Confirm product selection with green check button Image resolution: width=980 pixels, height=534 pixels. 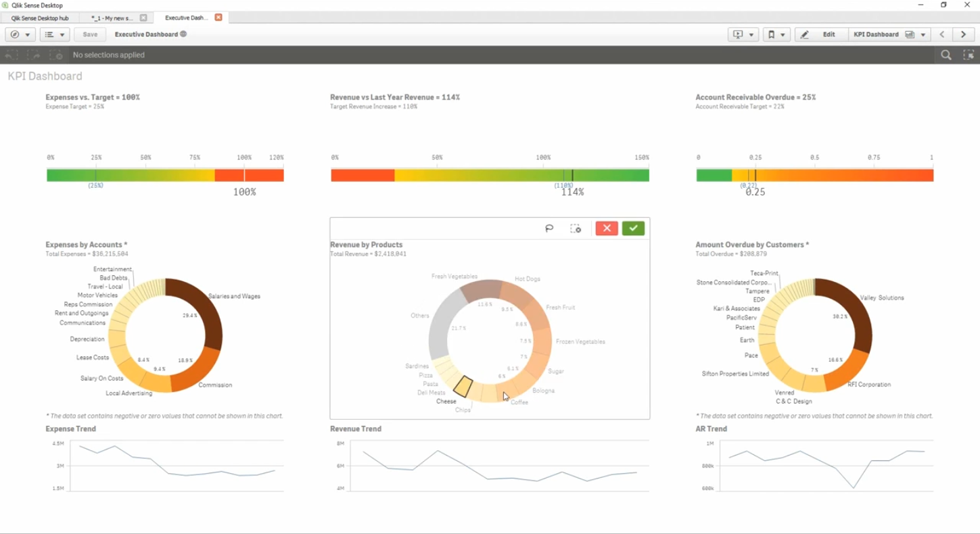633,228
